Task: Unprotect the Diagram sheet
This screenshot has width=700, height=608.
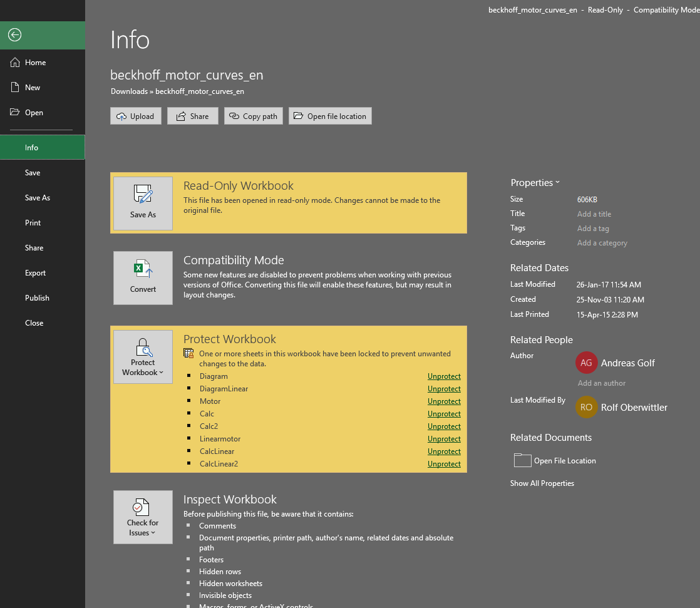Action: 444,376
